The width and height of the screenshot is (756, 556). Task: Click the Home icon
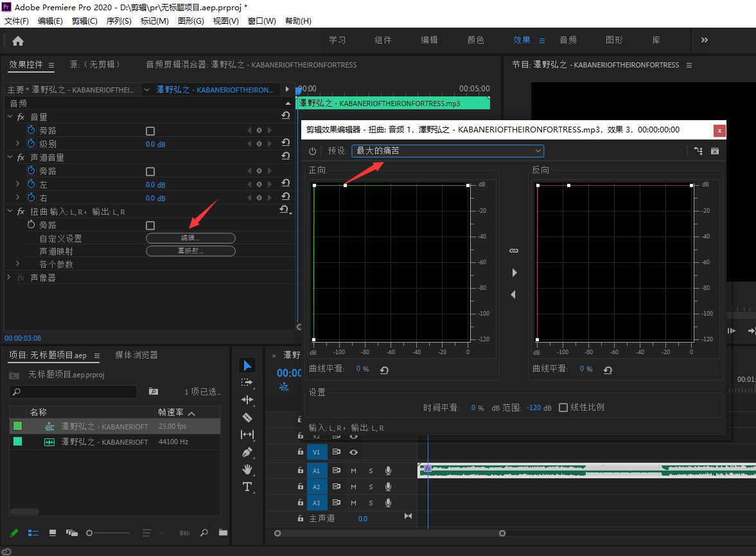coord(18,40)
